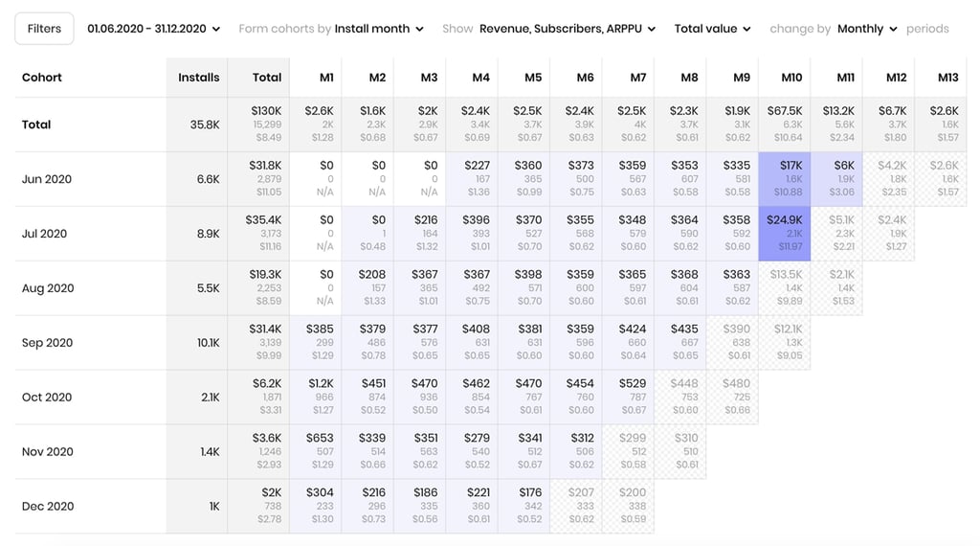Click the Installs column header
The height and width of the screenshot is (546, 980).
coord(198,78)
